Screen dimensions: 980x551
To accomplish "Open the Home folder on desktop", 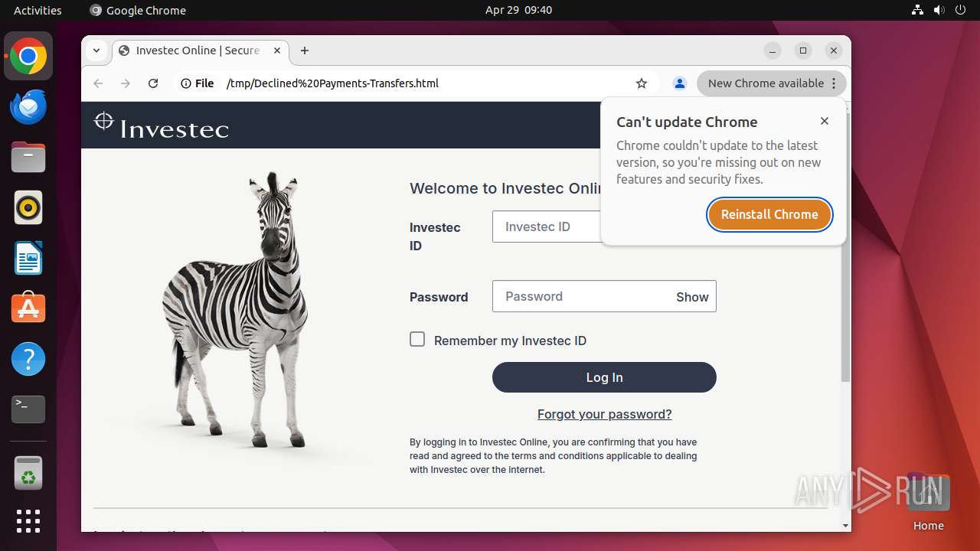I will [928, 501].
